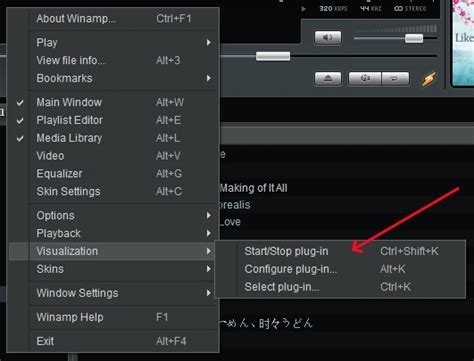Toggle Playlist Editor visibility
Screen dimensions: 474x361
[114, 120]
